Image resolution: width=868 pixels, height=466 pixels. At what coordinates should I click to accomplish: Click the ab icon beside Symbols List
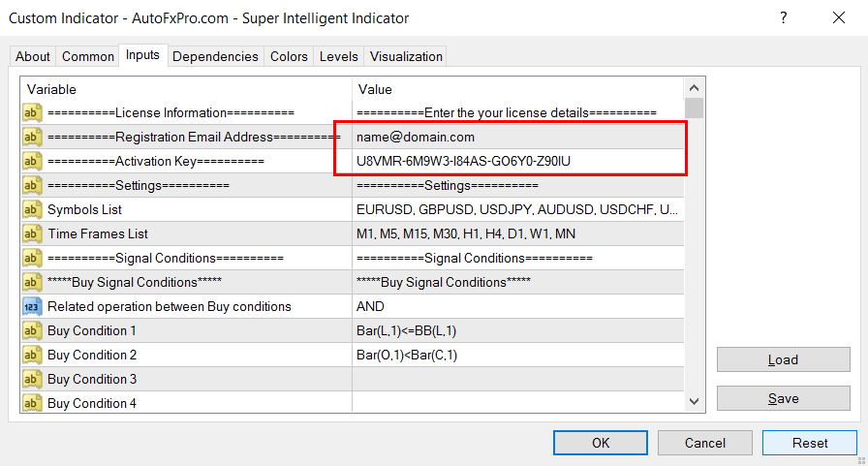coord(32,210)
